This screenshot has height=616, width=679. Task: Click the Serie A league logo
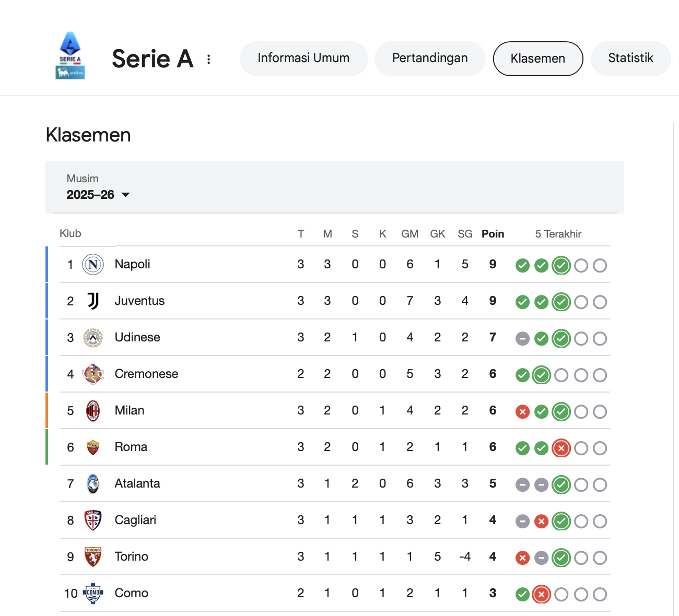(70, 52)
